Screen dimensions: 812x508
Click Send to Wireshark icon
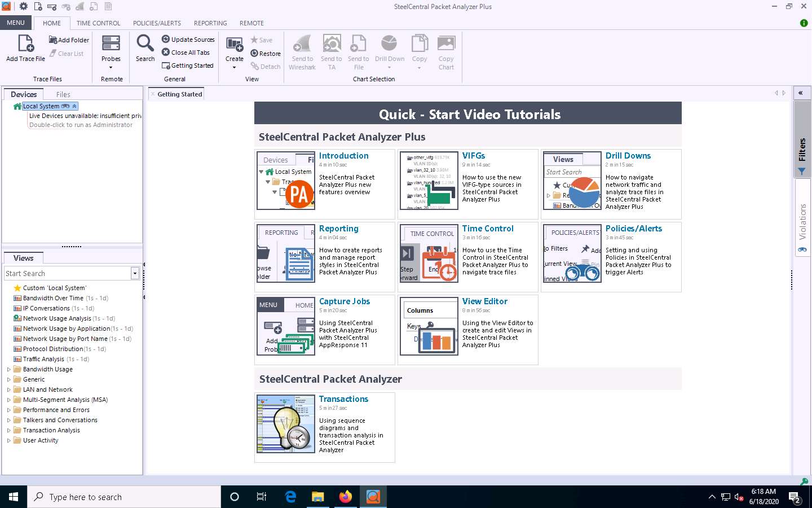tap(302, 43)
